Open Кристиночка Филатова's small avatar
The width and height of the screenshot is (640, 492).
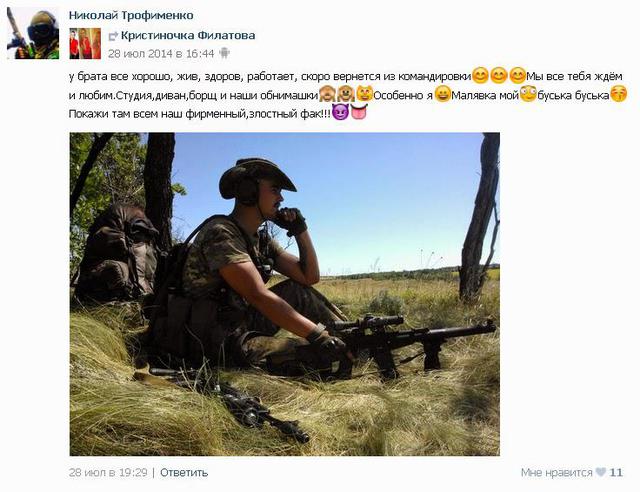[x=85, y=43]
